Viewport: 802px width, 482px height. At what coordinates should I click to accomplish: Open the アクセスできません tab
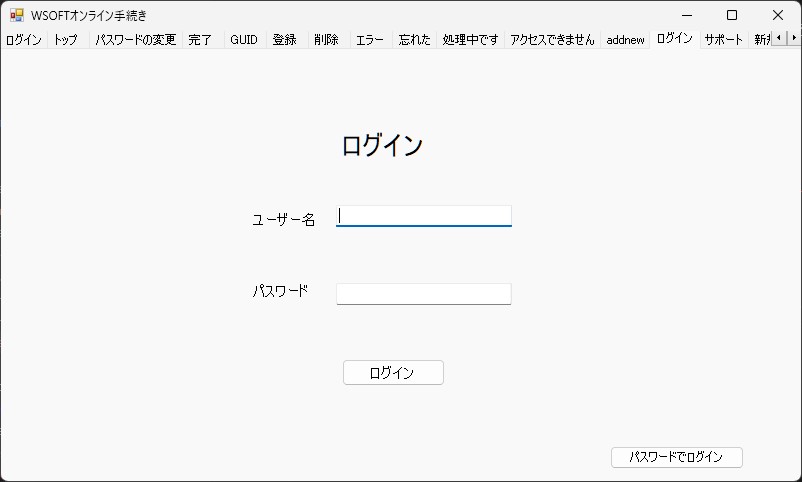pos(552,40)
